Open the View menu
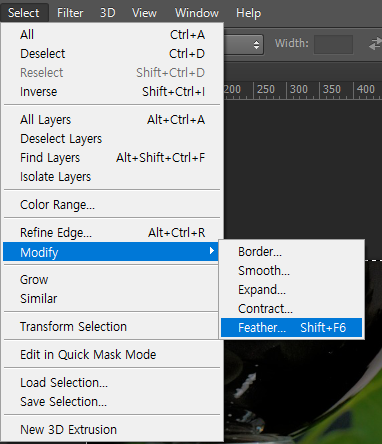382x444 pixels. click(144, 13)
